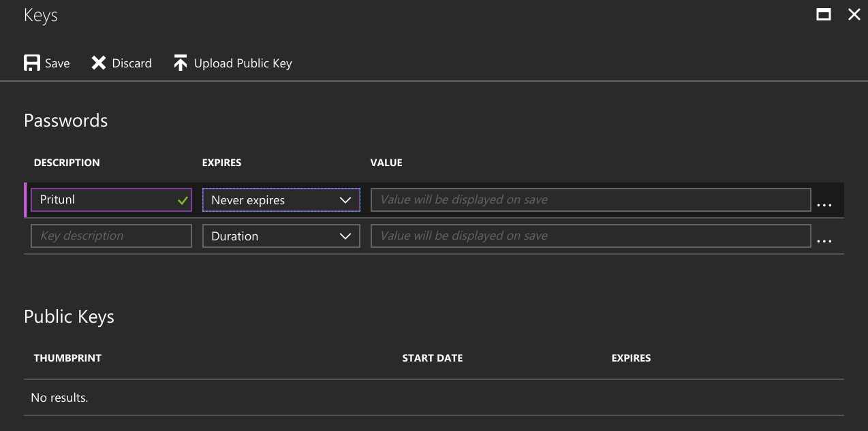Viewport: 868px width, 431px height.
Task: Maximize the Keys blade
Action: coord(824,14)
